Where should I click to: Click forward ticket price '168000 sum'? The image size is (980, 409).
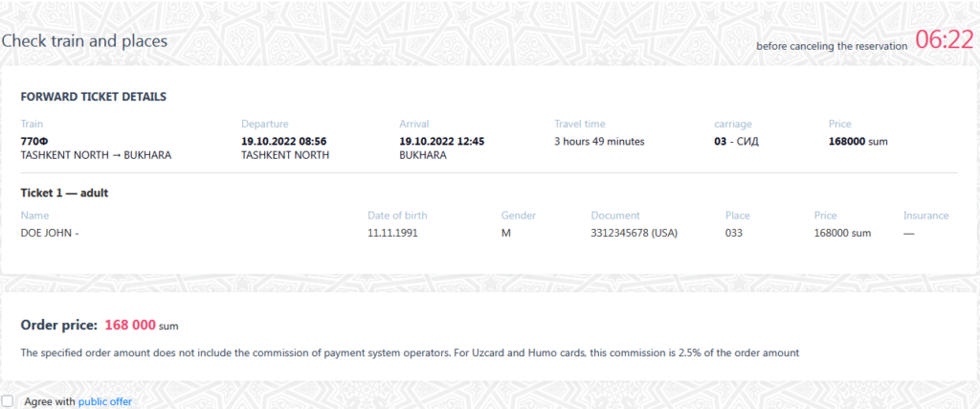point(858,142)
